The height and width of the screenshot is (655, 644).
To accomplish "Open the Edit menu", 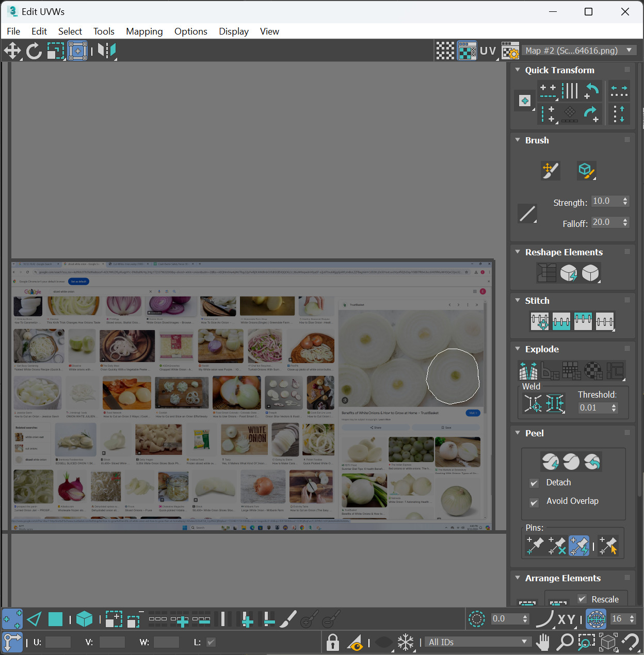I will click(39, 31).
